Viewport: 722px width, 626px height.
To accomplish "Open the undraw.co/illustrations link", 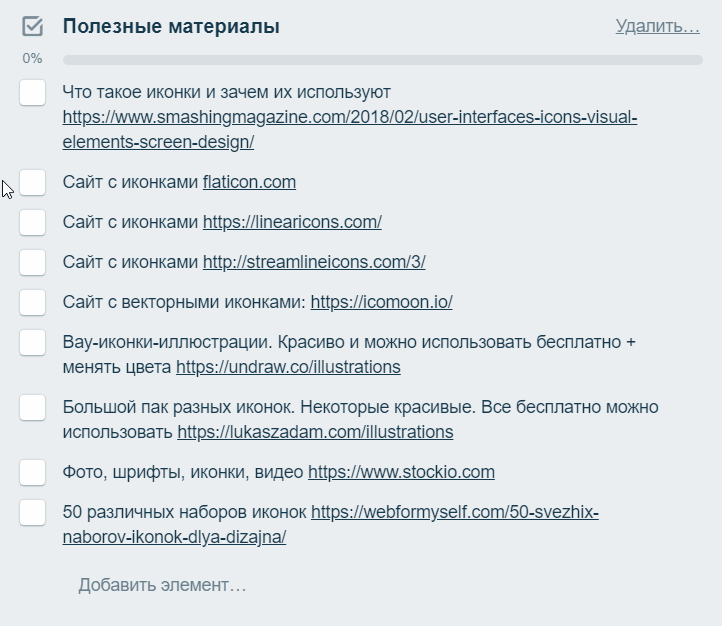I will point(288,367).
